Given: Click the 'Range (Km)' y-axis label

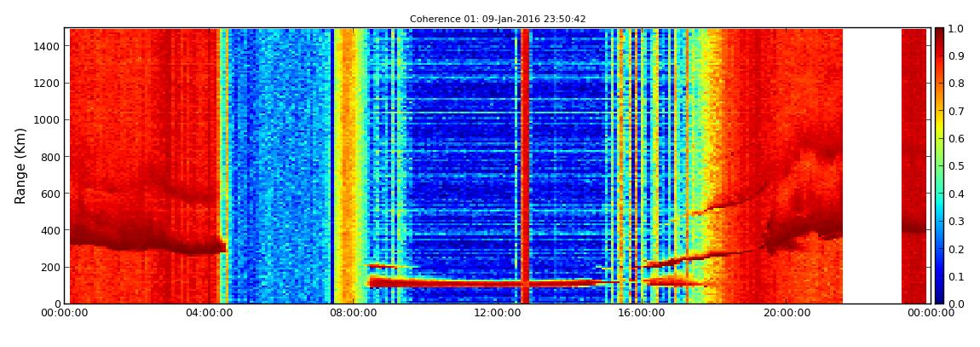Looking at the screenshot, I should [x=20, y=166].
